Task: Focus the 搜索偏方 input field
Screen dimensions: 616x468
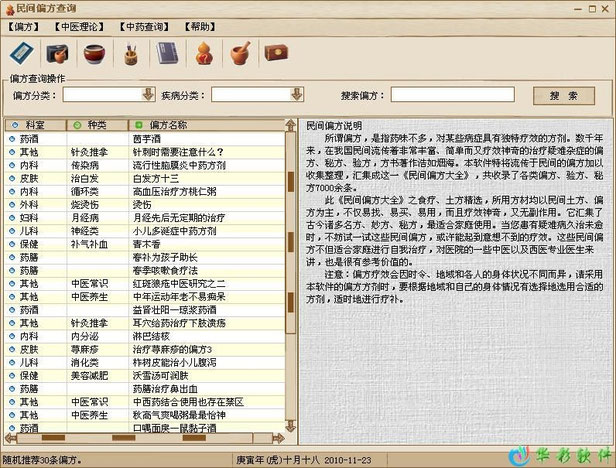Action: tap(453, 94)
